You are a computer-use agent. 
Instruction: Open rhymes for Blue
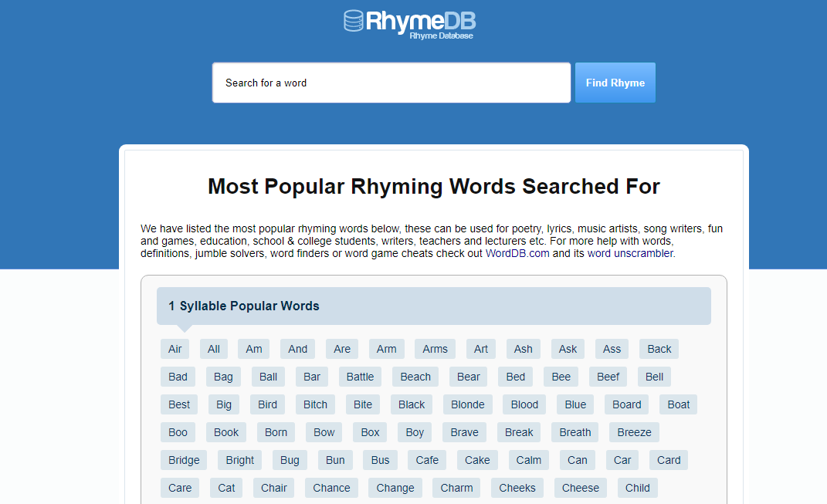(x=575, y=405)
